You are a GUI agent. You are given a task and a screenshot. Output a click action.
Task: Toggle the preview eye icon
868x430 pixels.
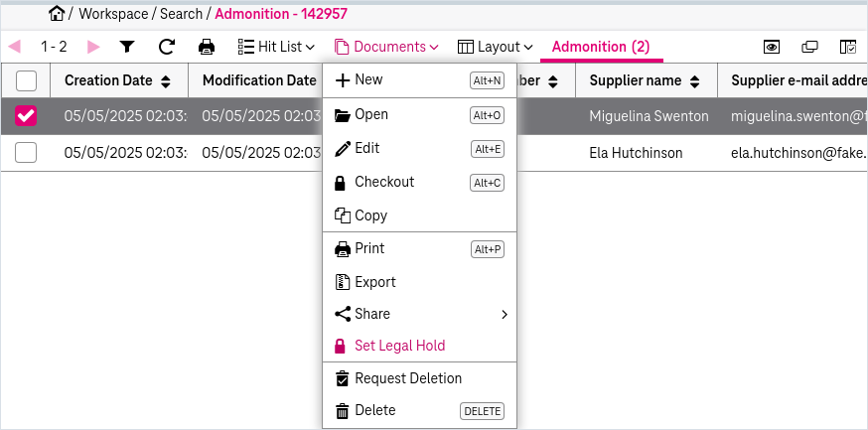(x=771, y=47)
